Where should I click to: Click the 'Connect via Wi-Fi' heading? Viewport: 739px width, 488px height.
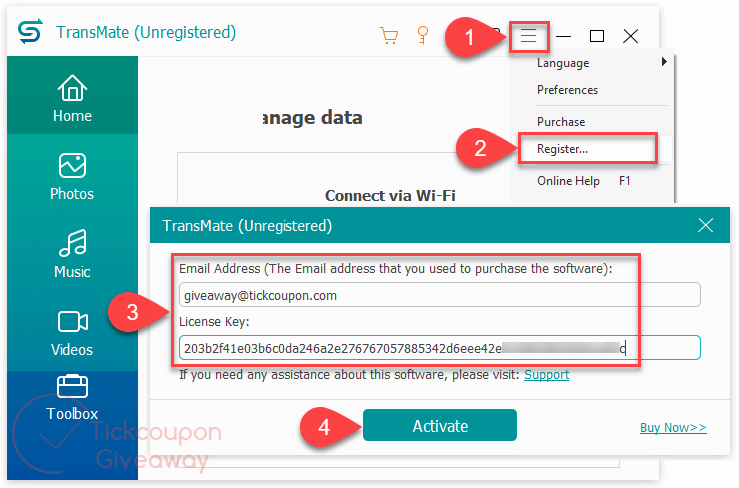pyautogui.click(x=390, y=195)
